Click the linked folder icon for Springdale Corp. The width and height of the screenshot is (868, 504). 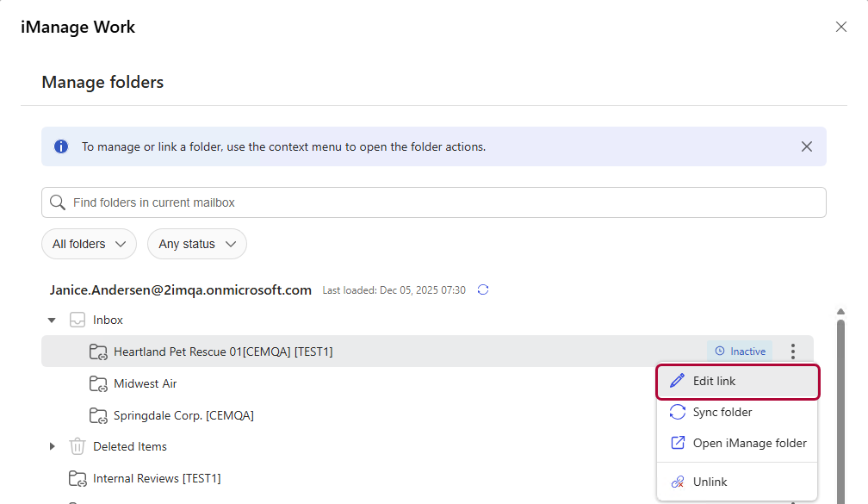pos(97,415)
